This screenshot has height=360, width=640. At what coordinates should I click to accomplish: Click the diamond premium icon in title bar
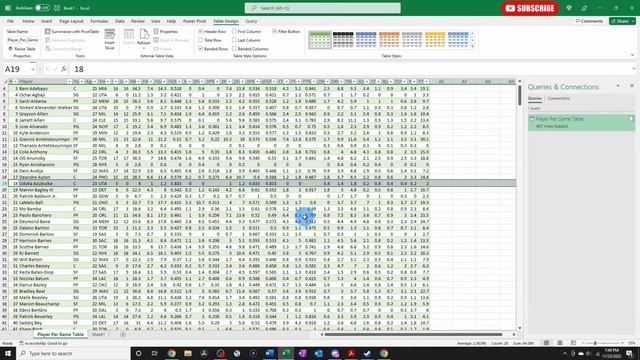pyautogui.click(x=569, y=8)
